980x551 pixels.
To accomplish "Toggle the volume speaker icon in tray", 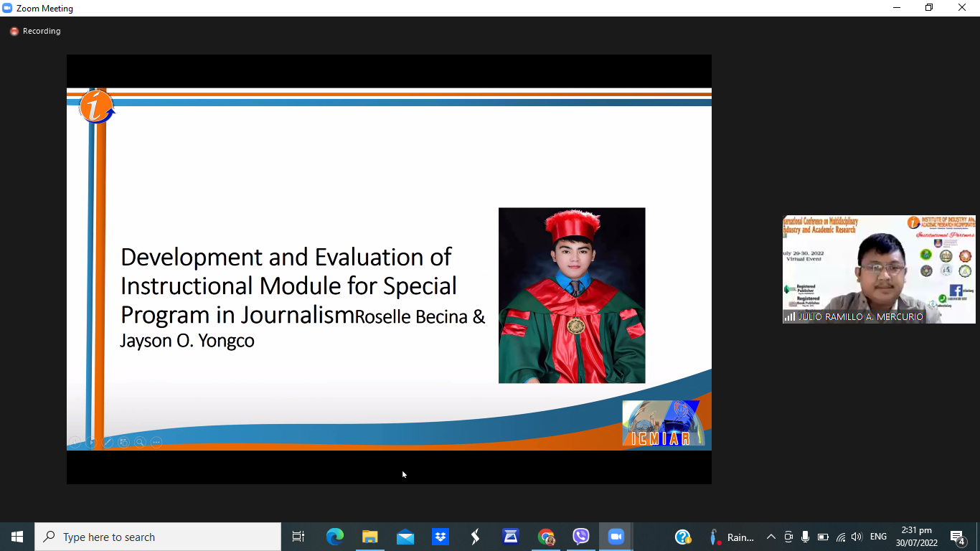I will click(857, 537).
